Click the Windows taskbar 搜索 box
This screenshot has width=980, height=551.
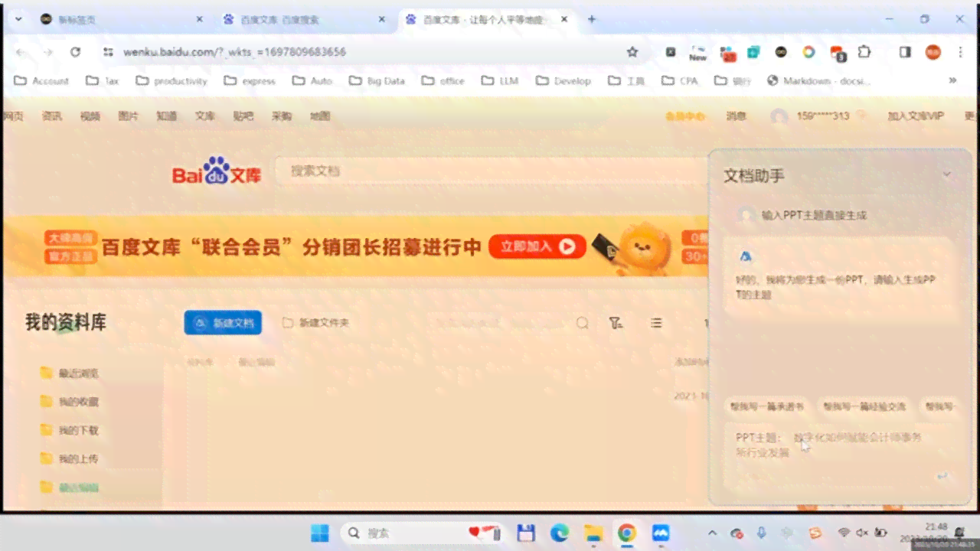pyautogui.click(x=422, y=533)
